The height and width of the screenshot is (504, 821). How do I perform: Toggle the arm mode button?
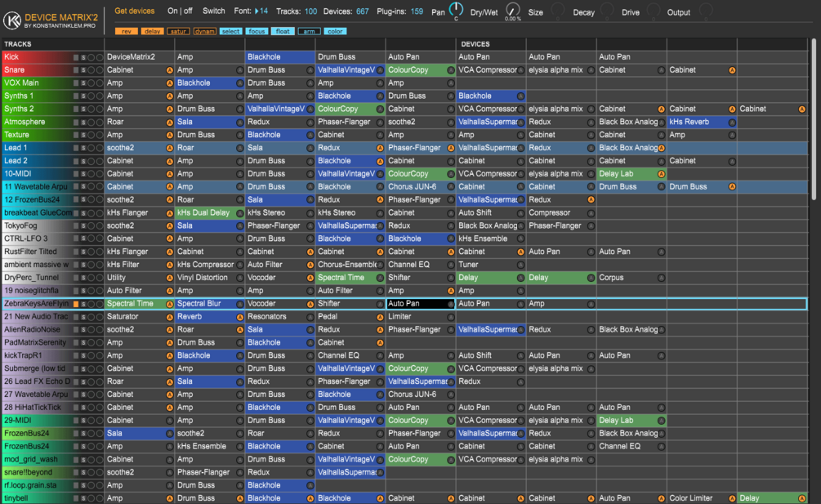pyautogui.click(x=309, y=31)
